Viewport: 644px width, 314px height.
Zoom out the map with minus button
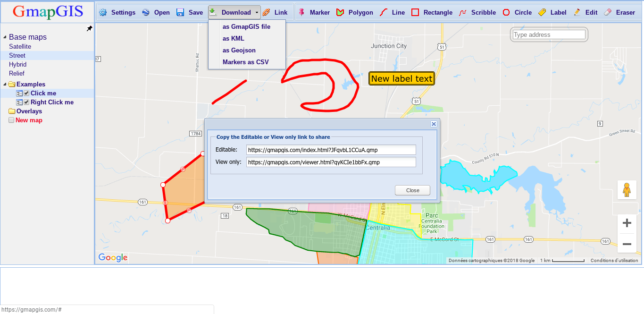627,244
